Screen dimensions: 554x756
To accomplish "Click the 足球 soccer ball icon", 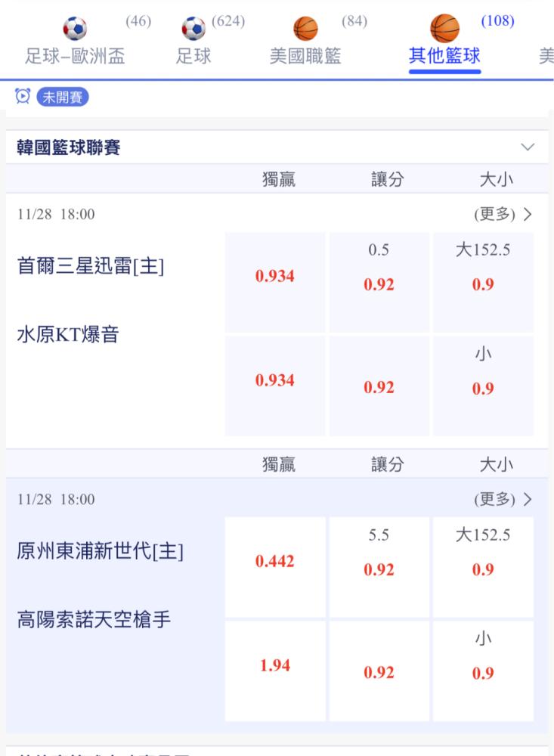I will coord(193,29).
